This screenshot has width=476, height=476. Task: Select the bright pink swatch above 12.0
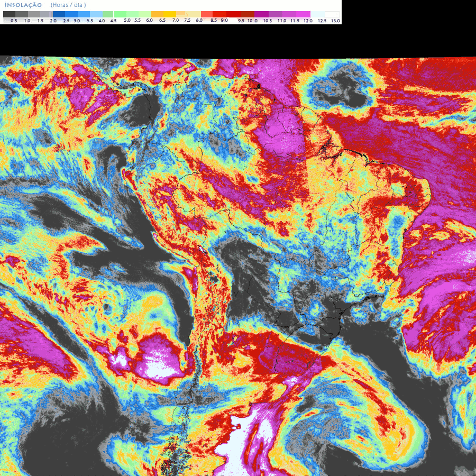(x=303, y=14)
